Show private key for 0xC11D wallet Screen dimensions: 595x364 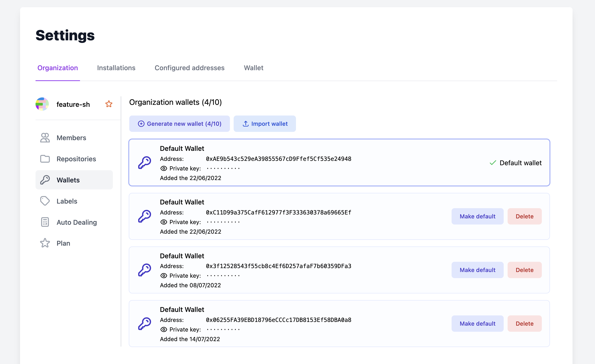click(x=164, y=222)
